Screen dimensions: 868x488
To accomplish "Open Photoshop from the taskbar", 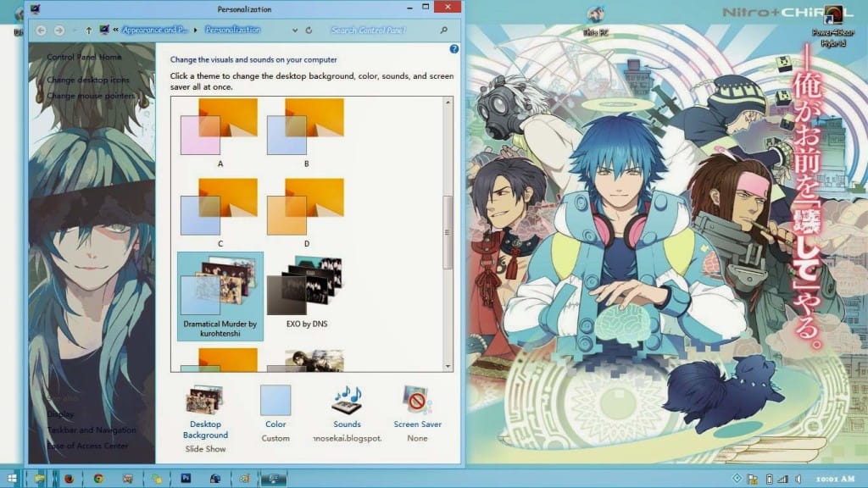I will click(186, 478).
